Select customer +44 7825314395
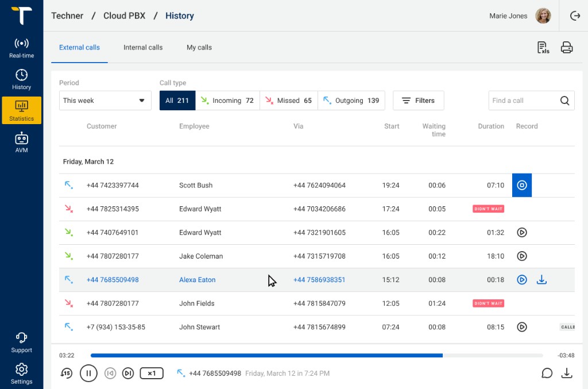Screen dimensions: 588x389 point(113,209)
